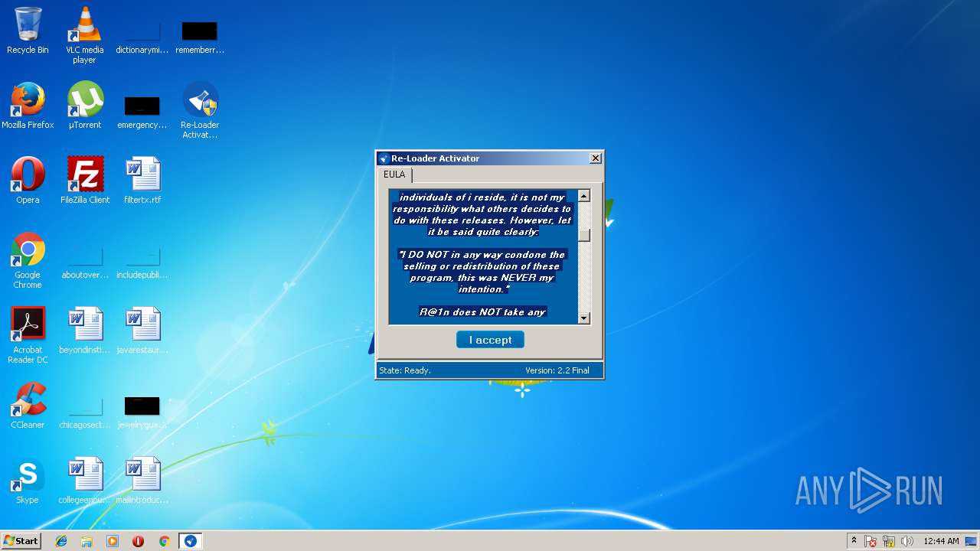
Task: Open Chrome from the taskbar
Action: tap(164, 541)
